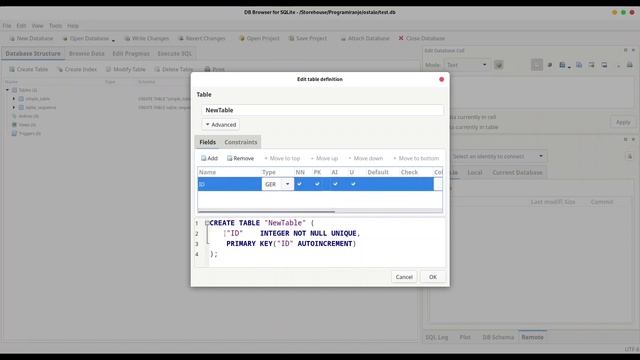Click the Views item in database tree
The width and height of the screenshot is (640, 360).
24,125
